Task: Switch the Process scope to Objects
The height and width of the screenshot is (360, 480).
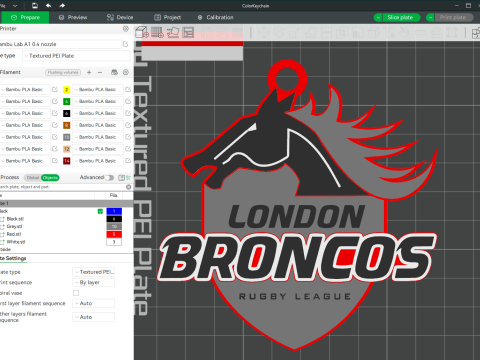Action: [x=50, y=178]
